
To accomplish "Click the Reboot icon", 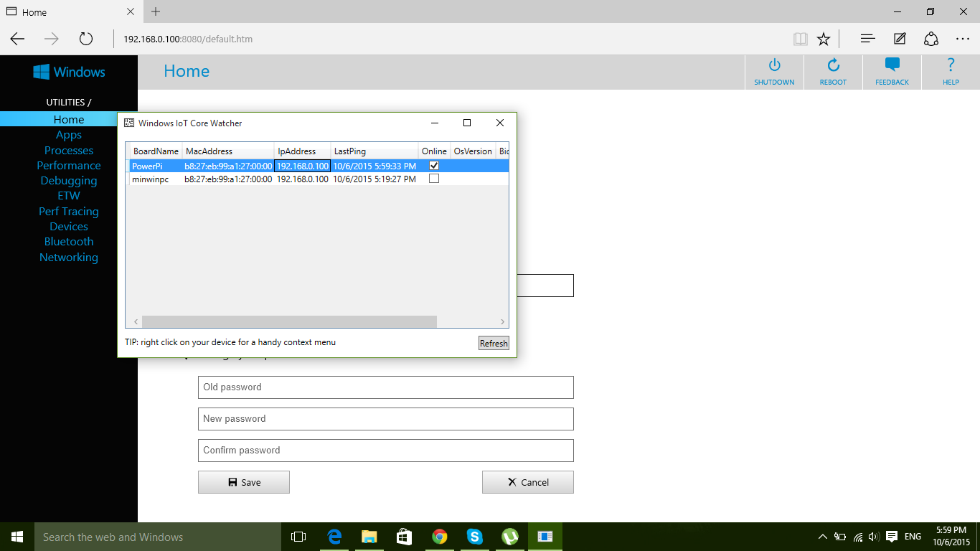I will (x=833, y=65).
